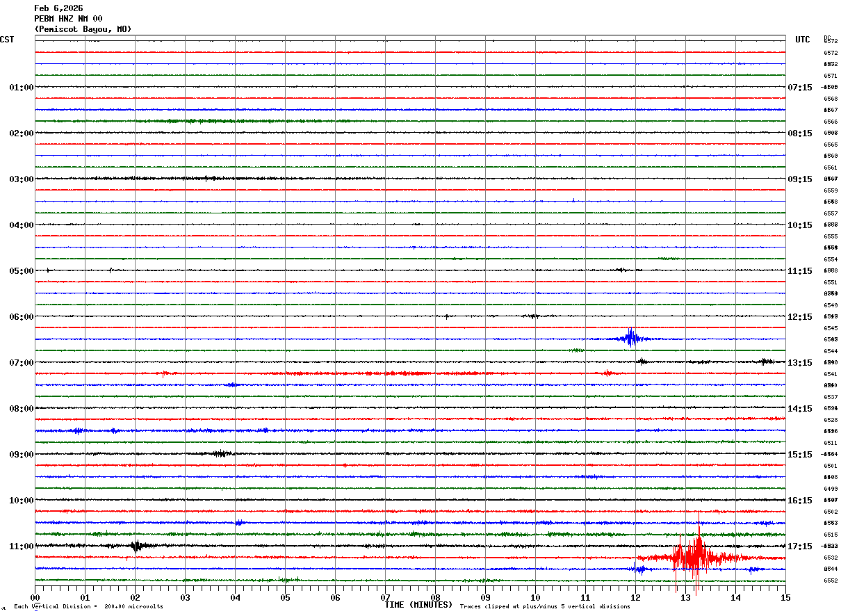
Task: Click the DC value 6528
Action: (830, 420)
